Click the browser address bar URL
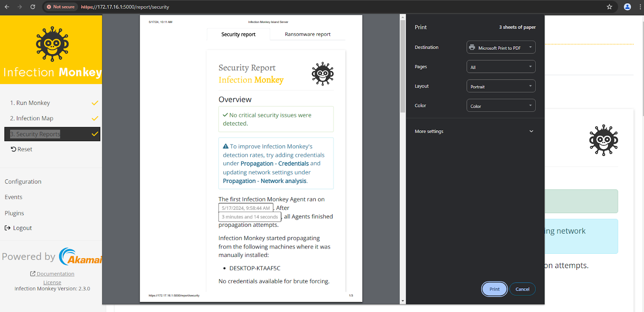This screenshot has height=312, width=644. (x=125, y=7)
